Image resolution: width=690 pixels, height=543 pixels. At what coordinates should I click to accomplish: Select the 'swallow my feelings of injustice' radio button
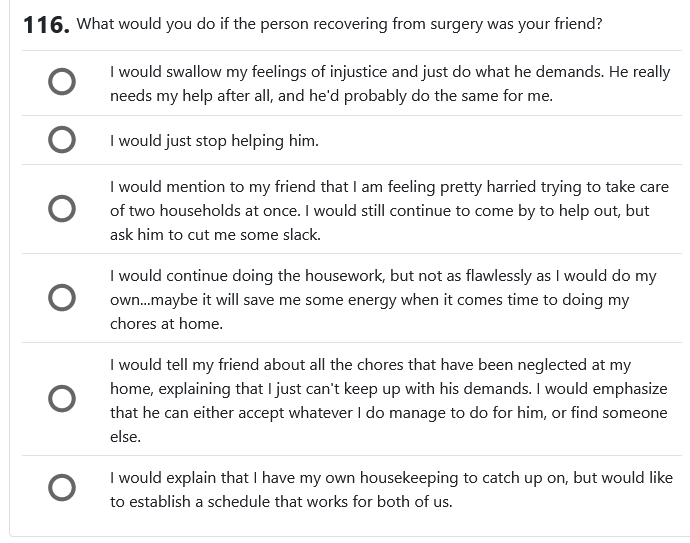61,83
